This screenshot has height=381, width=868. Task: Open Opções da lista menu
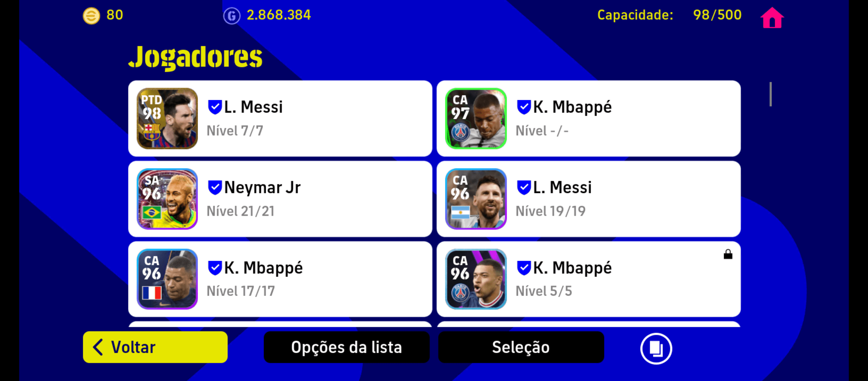[x=346, y=347]
